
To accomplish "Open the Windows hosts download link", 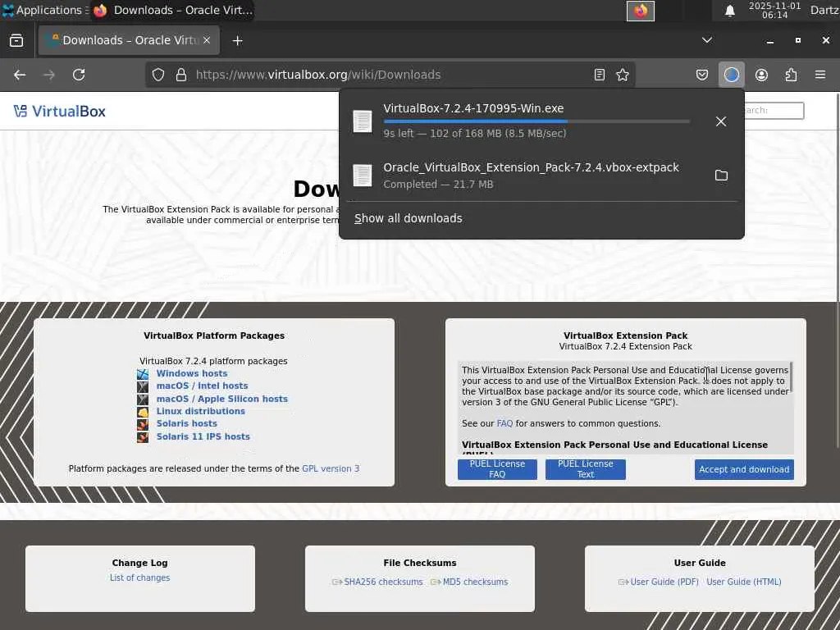I will (x=192, y=373).
